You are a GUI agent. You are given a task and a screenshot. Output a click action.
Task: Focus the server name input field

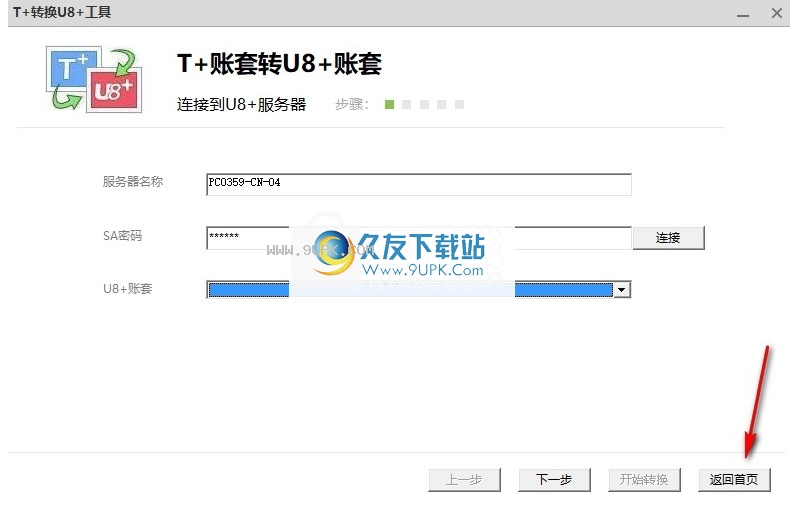coord(418,184)
